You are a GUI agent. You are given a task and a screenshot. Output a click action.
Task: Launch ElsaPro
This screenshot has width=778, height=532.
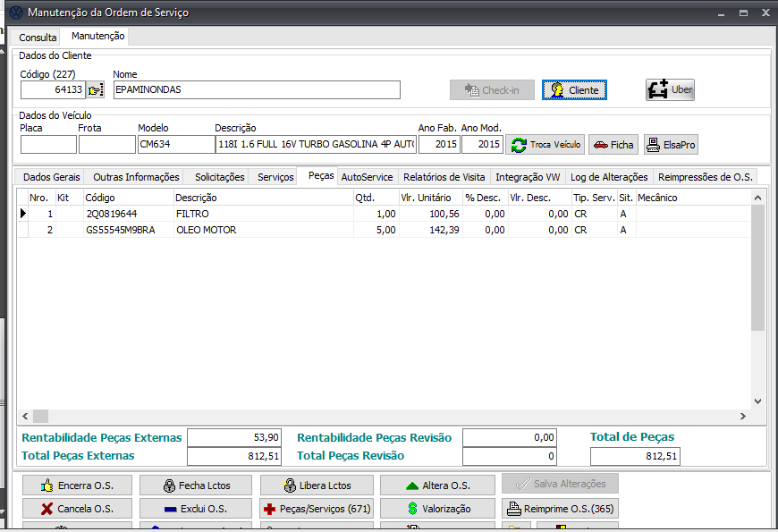point(671,145)
